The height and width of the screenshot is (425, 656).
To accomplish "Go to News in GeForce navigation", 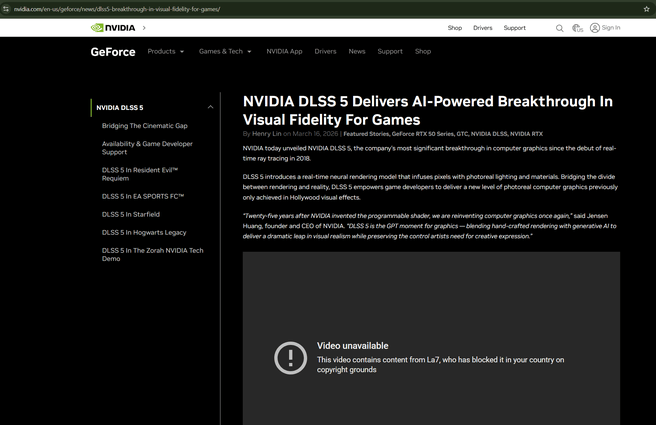I will [x=357, y=51].
